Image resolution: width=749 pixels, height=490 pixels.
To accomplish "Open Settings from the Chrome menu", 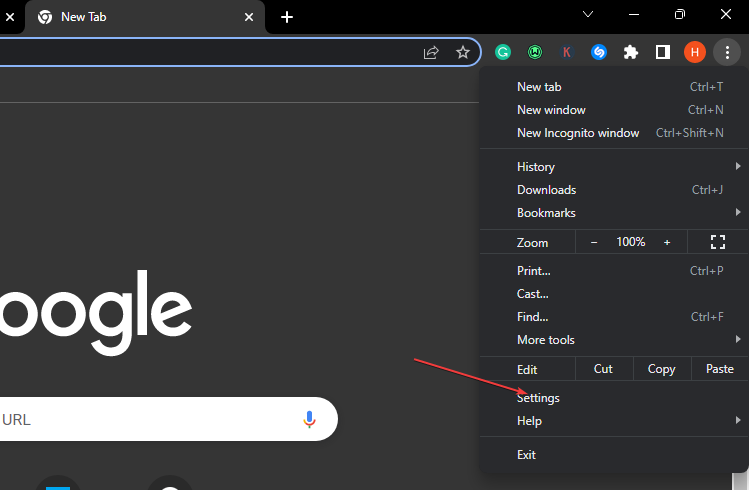I will [x=614, y=398].
